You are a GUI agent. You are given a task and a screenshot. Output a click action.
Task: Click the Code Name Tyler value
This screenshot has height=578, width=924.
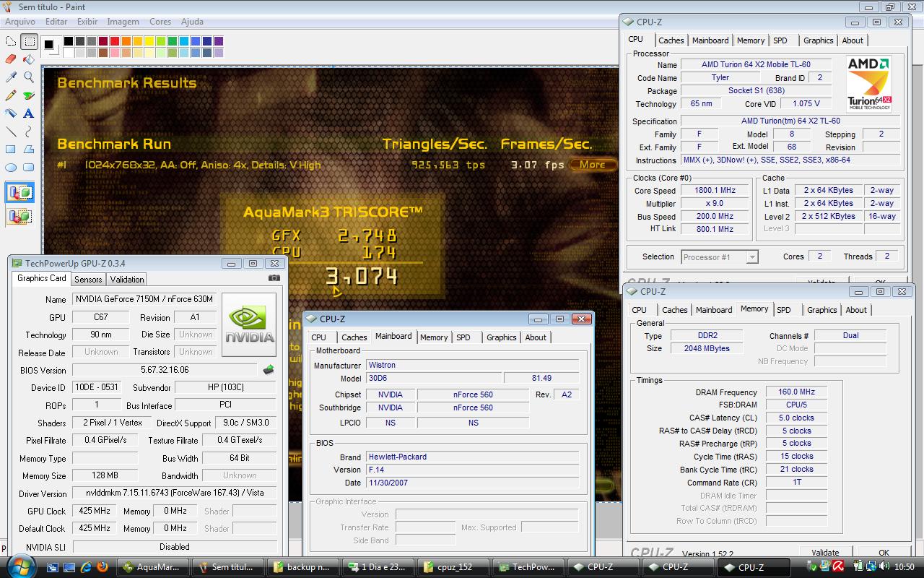coord(720,78)
